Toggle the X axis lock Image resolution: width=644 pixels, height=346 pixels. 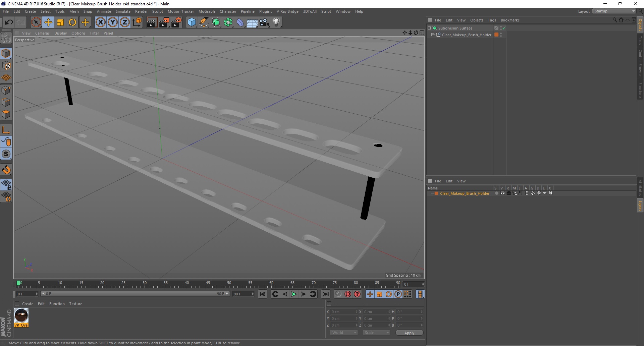point(100,22)
